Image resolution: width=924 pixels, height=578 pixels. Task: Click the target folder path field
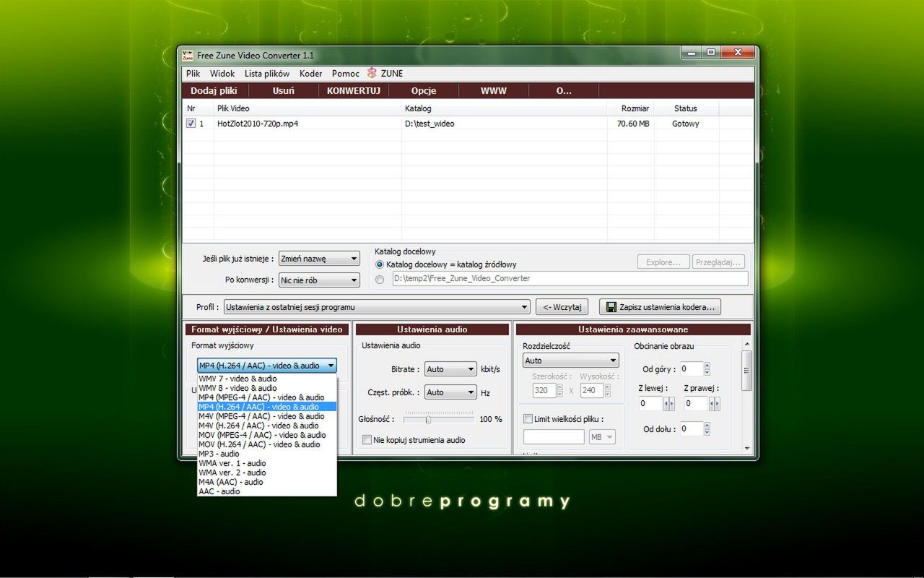pos(570,279)
